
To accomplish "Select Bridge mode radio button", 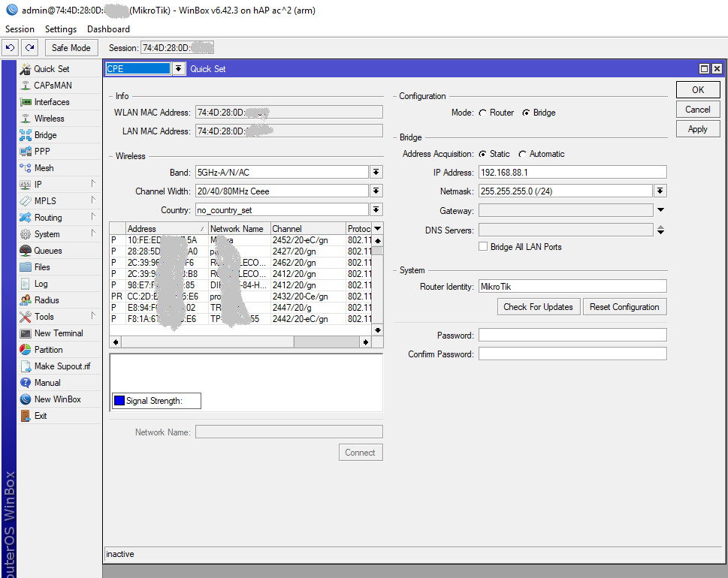I will [x=526, y=113].
